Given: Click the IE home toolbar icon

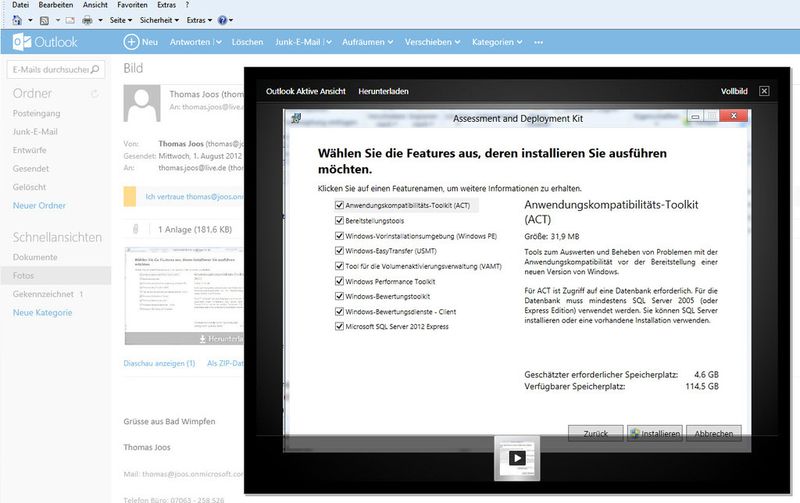Looking at the screenshot, I should [x=17, y=20].
